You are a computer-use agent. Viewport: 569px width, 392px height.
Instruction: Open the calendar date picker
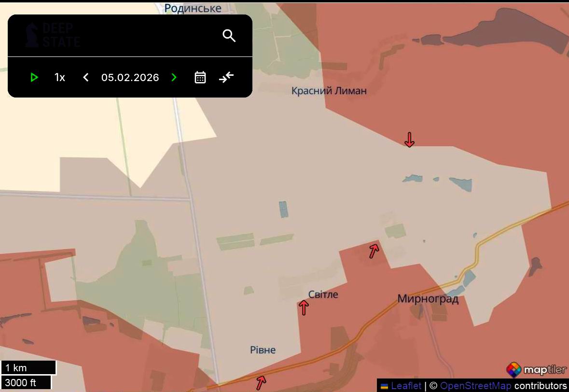tap(200, 77)
